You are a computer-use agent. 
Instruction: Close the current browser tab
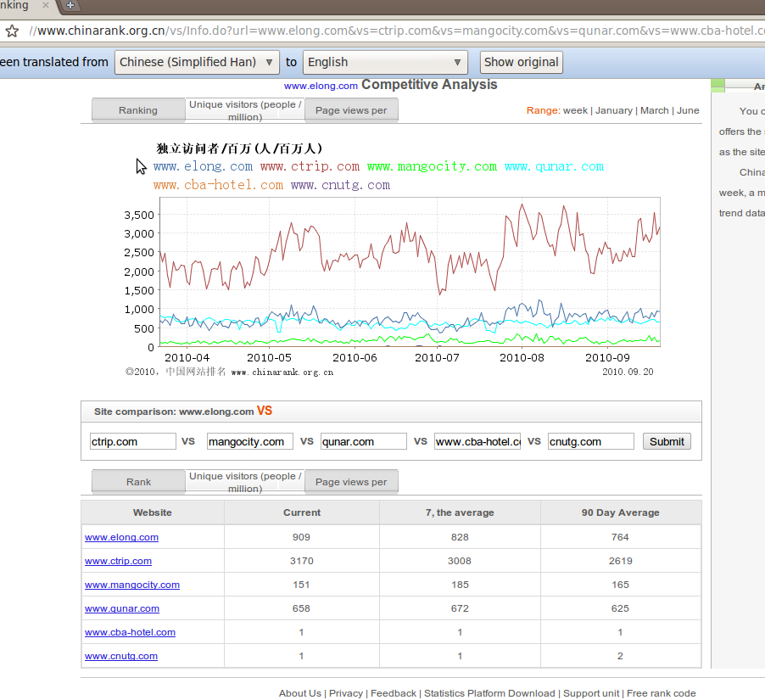[45, 5]
